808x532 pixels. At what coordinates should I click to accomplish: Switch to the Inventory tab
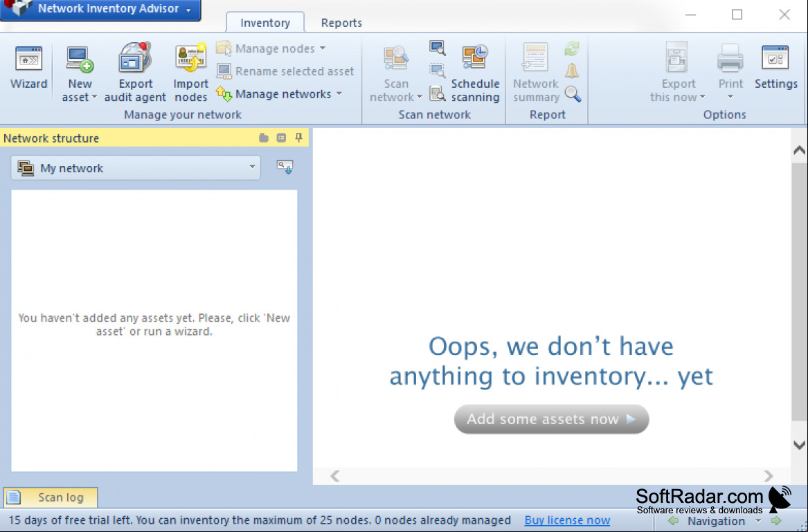coord(265,23)
